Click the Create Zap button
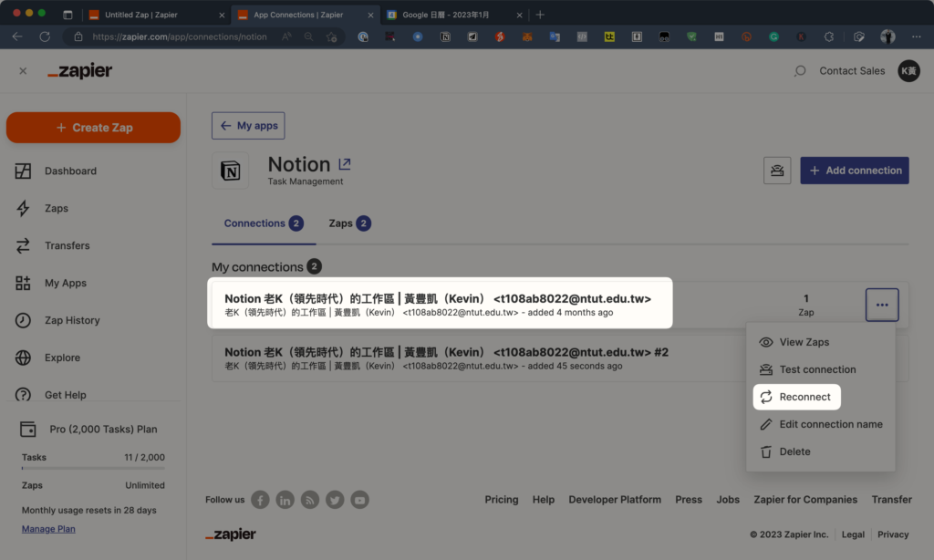 pos(94,128)
